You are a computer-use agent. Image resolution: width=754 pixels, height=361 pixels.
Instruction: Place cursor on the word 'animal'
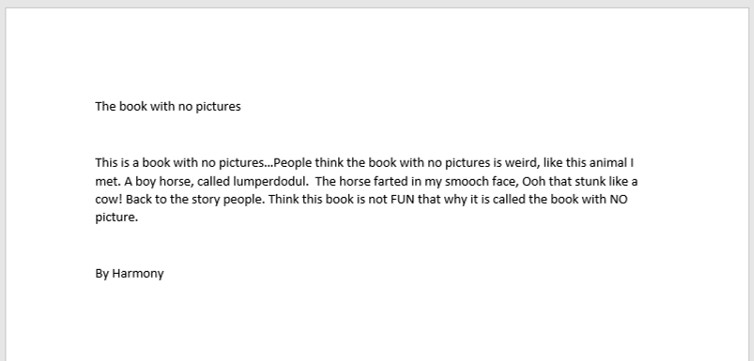coord(608,163)
